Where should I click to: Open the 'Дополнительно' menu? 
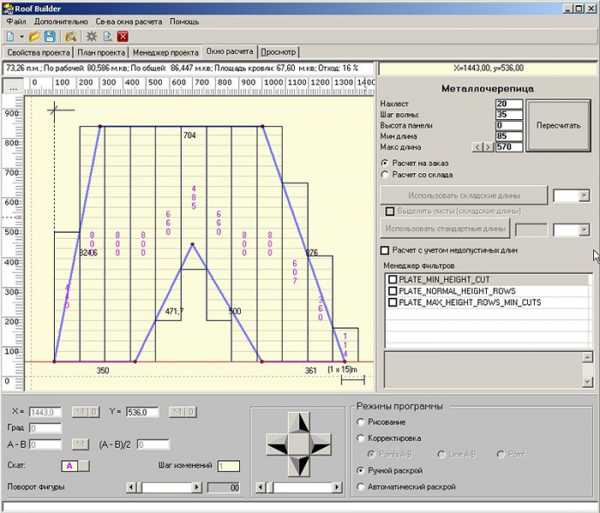[x=60, y=20]
